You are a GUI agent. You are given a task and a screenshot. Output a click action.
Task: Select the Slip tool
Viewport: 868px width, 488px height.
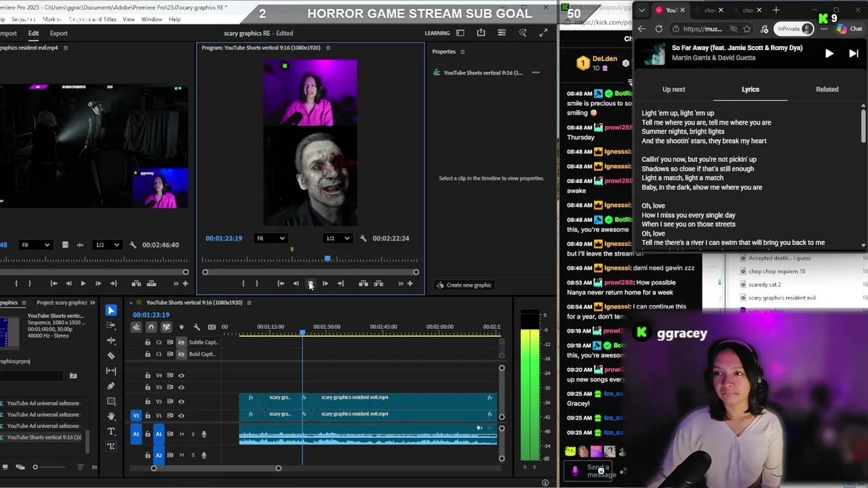(x=111, y=371)
